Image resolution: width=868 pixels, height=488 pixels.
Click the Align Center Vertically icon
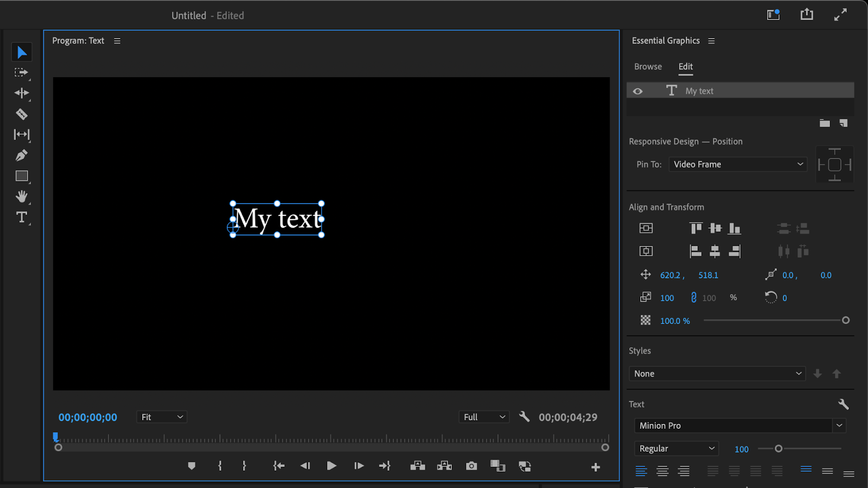point(715,228)
